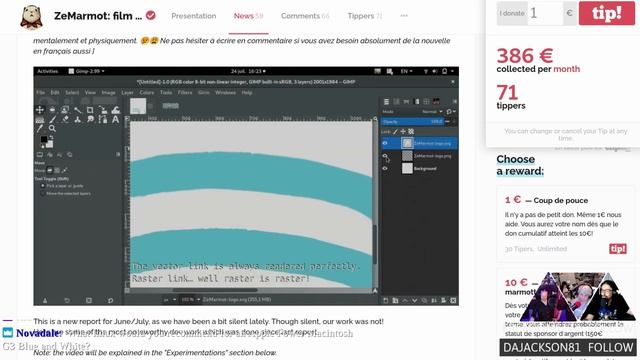640x360 pixels.
Task: Open GIMP Colors menu
Action: [x=147, y=93]
